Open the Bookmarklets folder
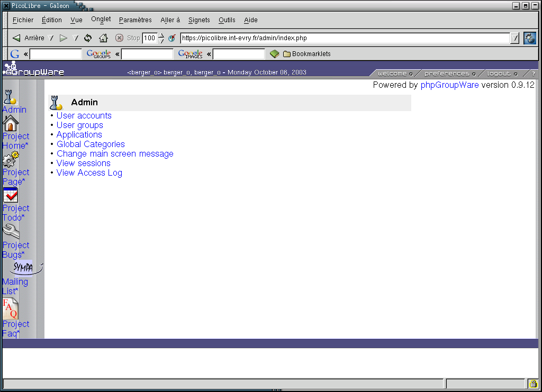542x392 pixels. tap(306, 54)
